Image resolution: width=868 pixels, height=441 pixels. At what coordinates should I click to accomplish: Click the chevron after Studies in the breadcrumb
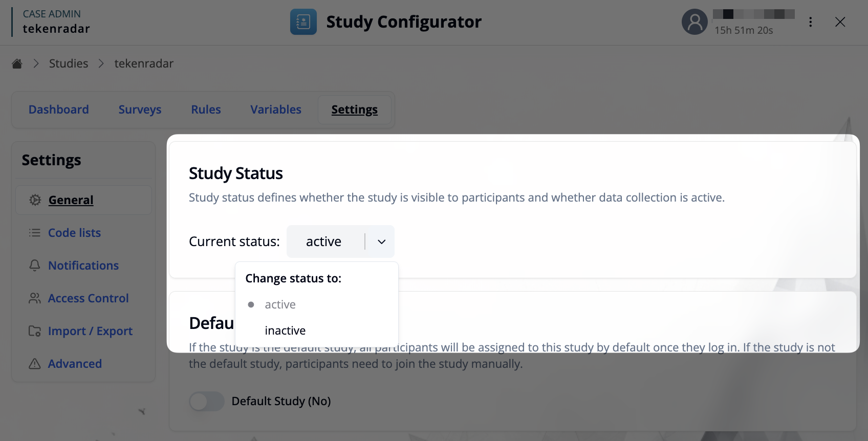coord(101,63)
